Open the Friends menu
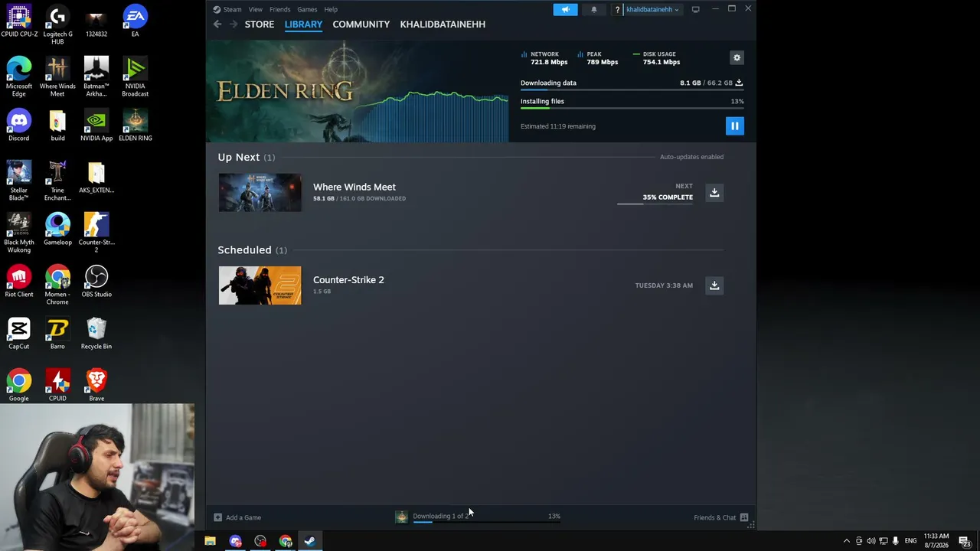The height and width of the screenshot is (551, 980). [279, 10]
